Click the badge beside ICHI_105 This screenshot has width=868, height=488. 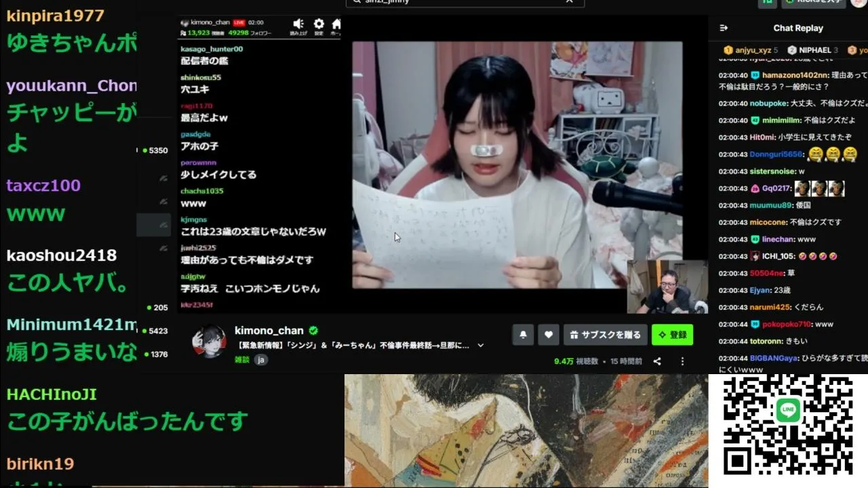click(755, 256)
